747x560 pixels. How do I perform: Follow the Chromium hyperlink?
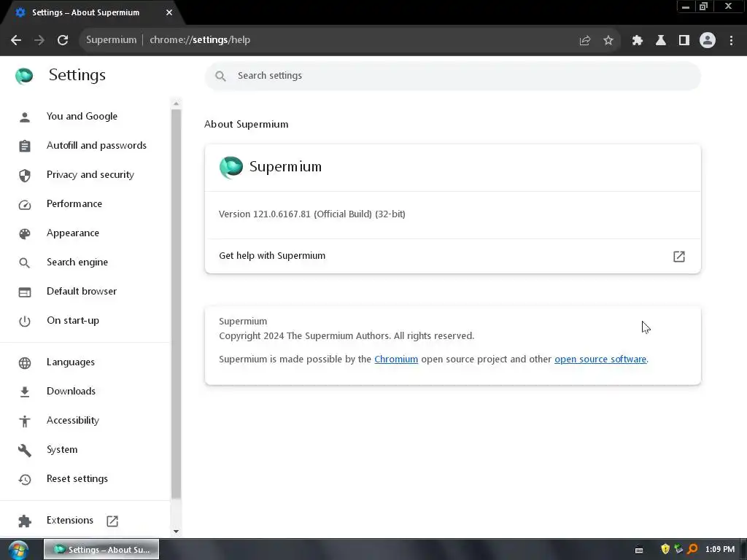click(x=396, y=359)
